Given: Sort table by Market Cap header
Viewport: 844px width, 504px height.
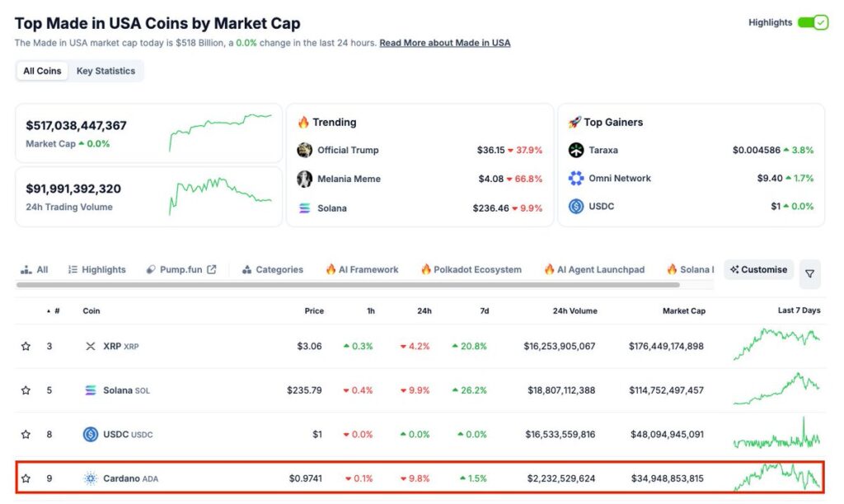Looking at the screenshot, I should [683, 311].
